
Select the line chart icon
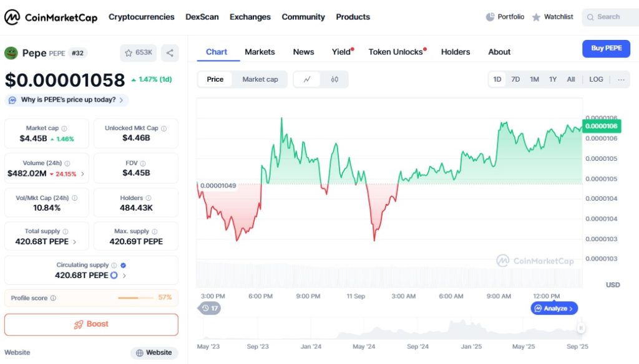click(307, 79)
